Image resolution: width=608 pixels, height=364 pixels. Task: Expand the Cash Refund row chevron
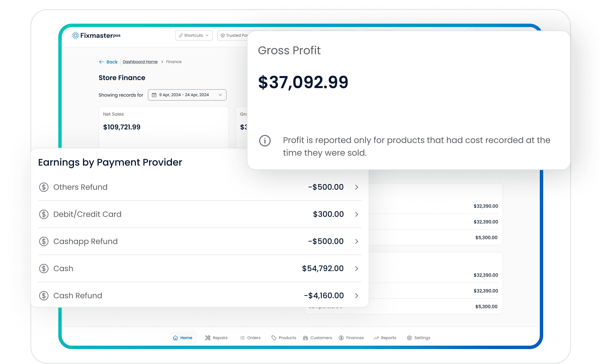tap(357, 296)
